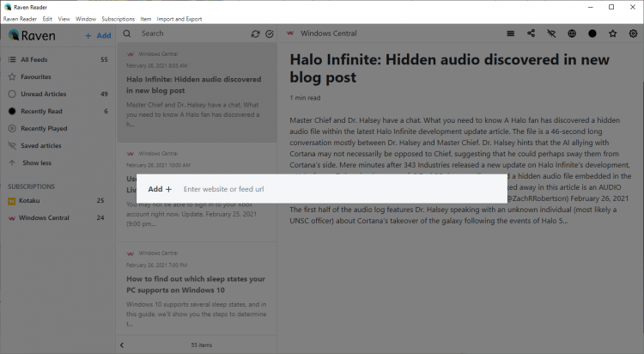Open the settings gear icon
Viewport: 644px width, 354px height.
click(634, 34)
